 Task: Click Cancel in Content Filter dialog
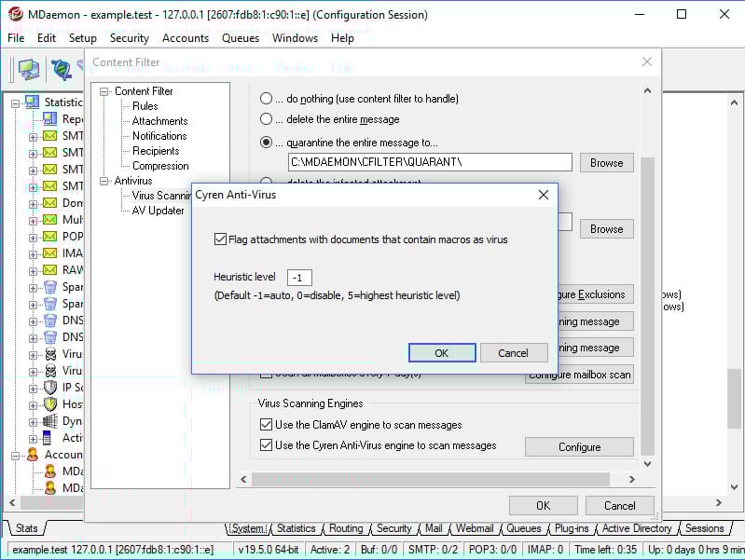click(x=619, y=505)
